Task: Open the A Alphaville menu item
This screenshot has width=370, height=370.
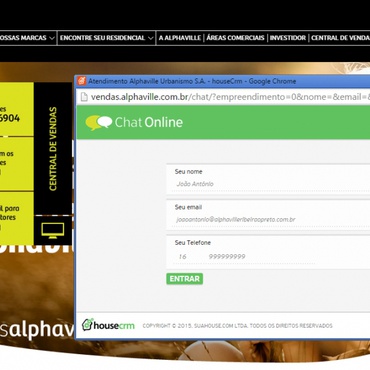Action: pos(180,38)
